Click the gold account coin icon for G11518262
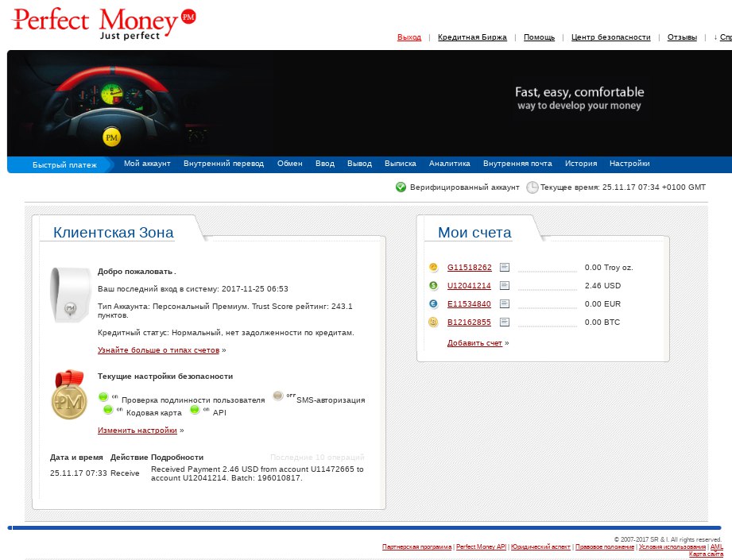 click(x=433, y=268)
